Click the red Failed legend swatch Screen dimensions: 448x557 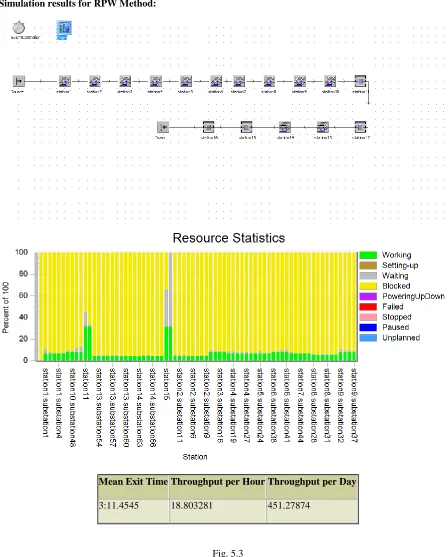point(368,307)
